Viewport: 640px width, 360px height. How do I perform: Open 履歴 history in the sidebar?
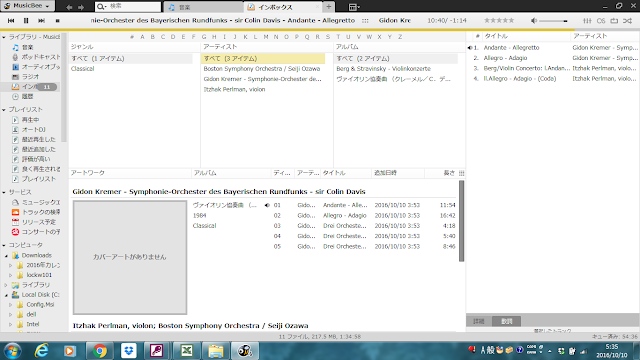[22, 96]
